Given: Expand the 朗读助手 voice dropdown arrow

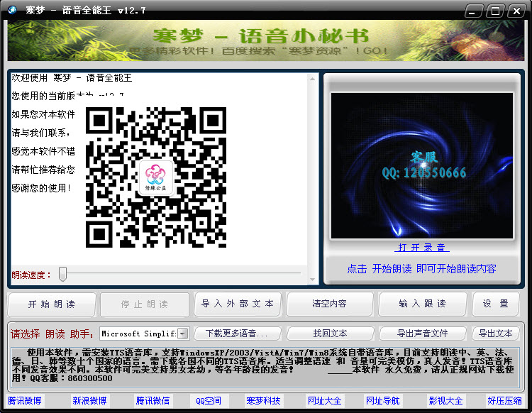Looking at the screenshot, I should point(183,334).
